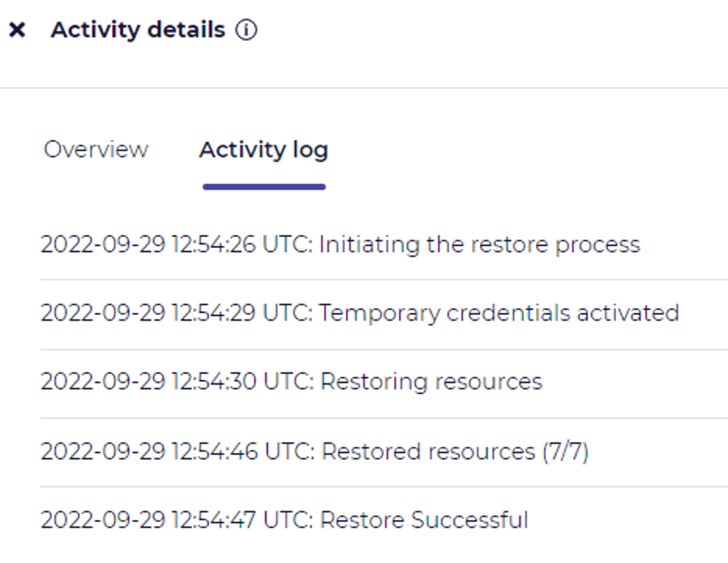
Task: Click the close cross in the top corner
Action: pyautogui.click(x=17, y=30)
